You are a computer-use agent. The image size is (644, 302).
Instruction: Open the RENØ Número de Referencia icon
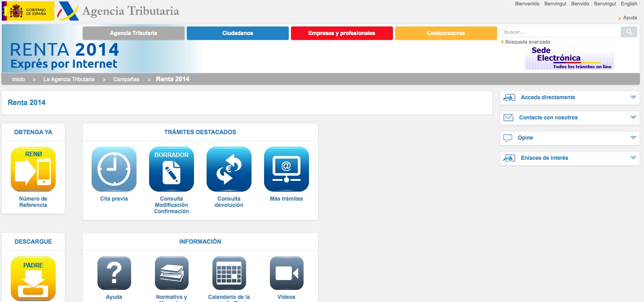click(x=33, y=169)
